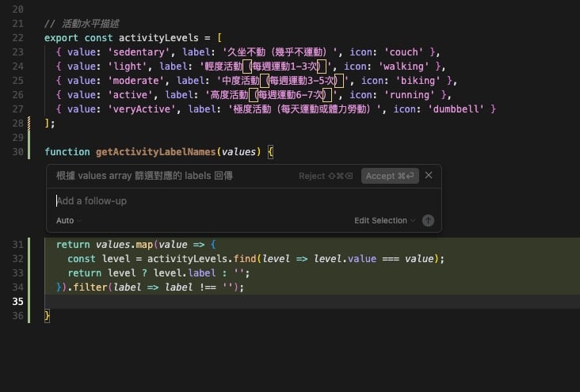Click line number 30 in the gutter
Image resolution: width=580 pixels, height=392 pixels.
tap(18, 151)
